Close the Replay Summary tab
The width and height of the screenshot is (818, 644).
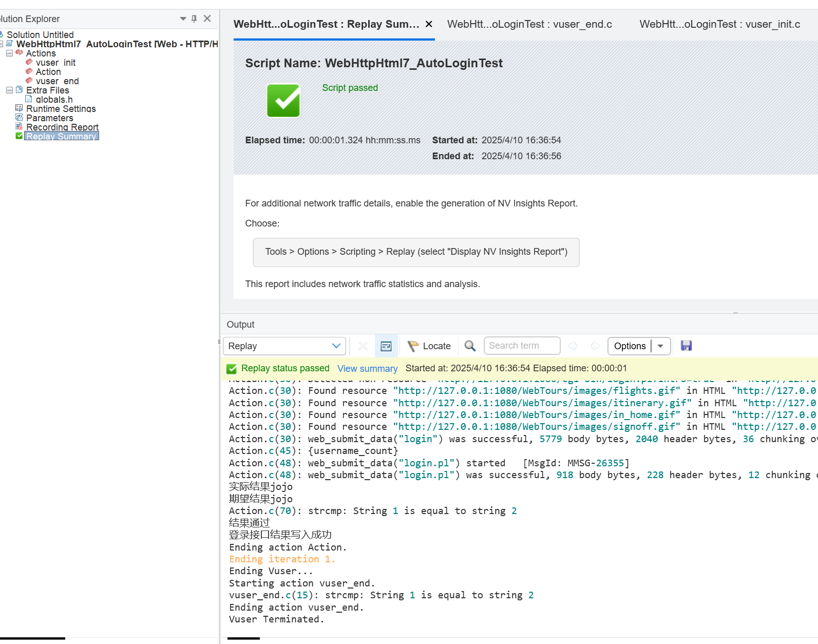[x=429, y=24]
